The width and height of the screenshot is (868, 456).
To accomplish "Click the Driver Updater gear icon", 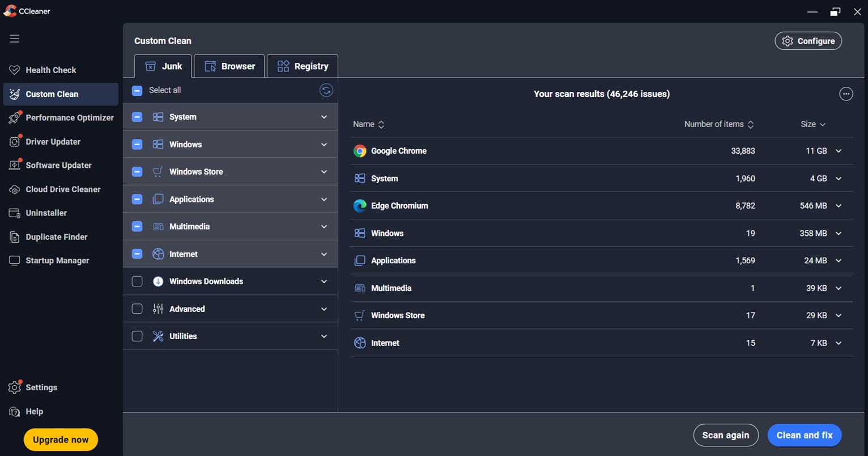I will pos(15,142).
